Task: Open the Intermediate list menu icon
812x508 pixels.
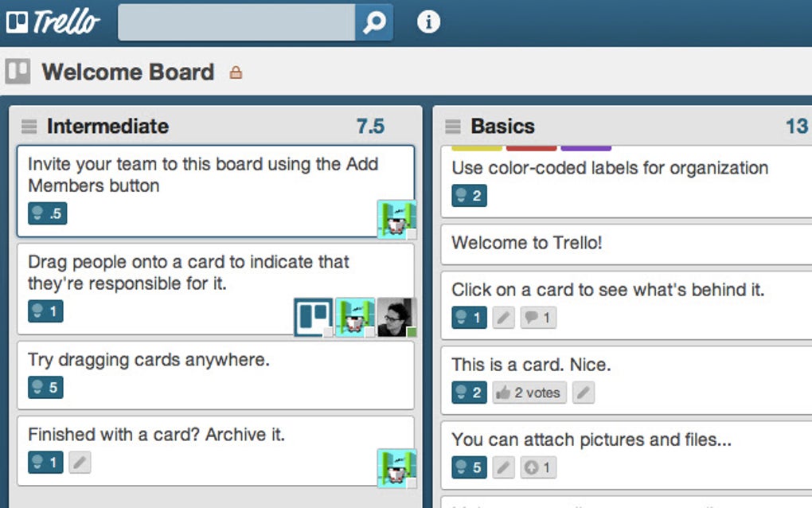Action: 29,127
